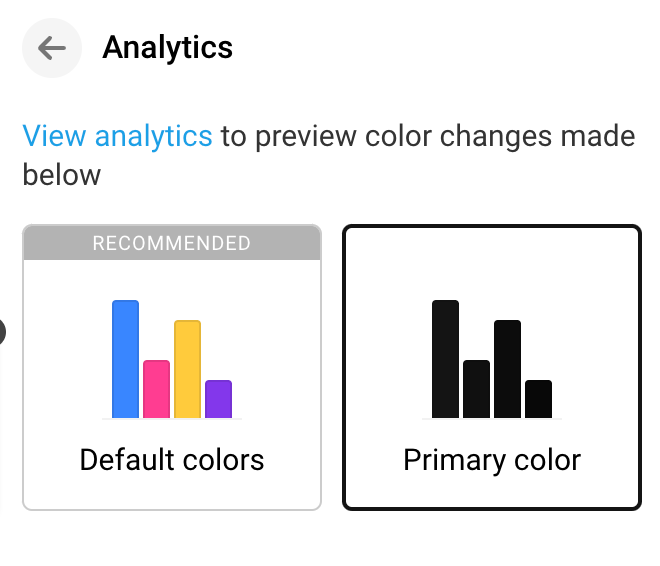Select the Primary color option card
Viewport: 660px width, 566px height.
coord(491,368)
